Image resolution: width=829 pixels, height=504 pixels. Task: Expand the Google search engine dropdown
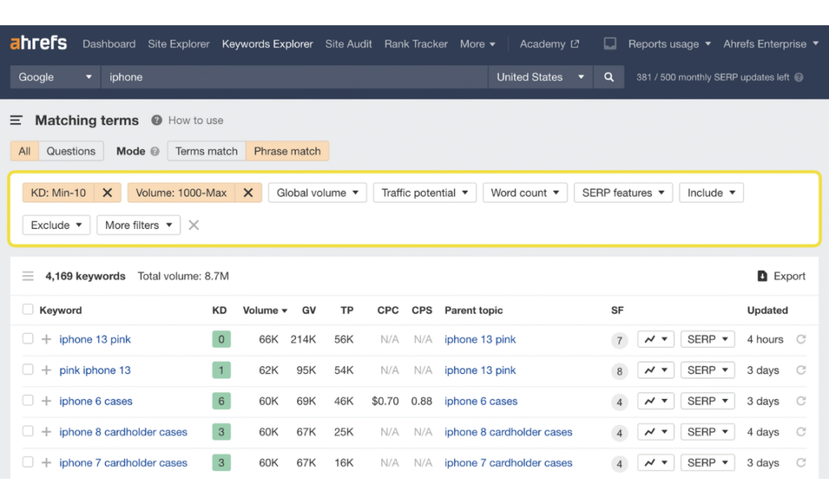click(55, 77)
